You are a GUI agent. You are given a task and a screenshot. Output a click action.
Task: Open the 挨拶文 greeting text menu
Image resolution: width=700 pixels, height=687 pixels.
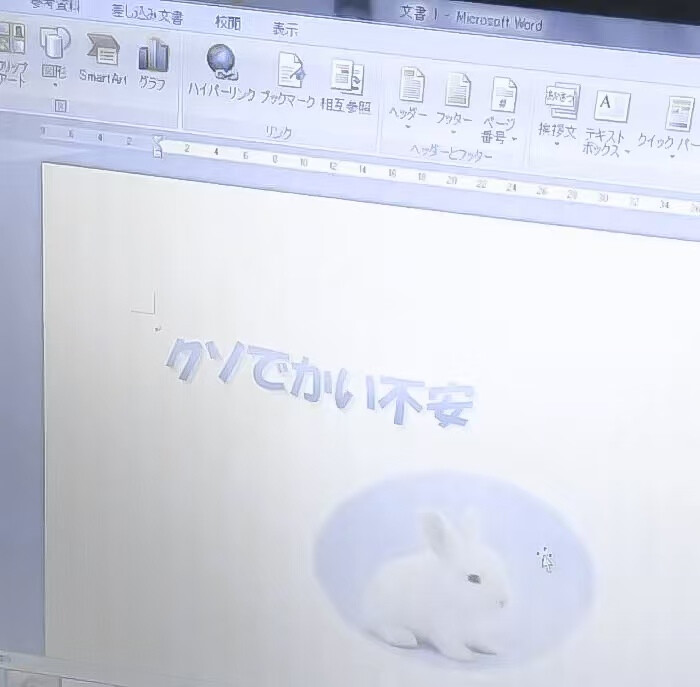558,115
